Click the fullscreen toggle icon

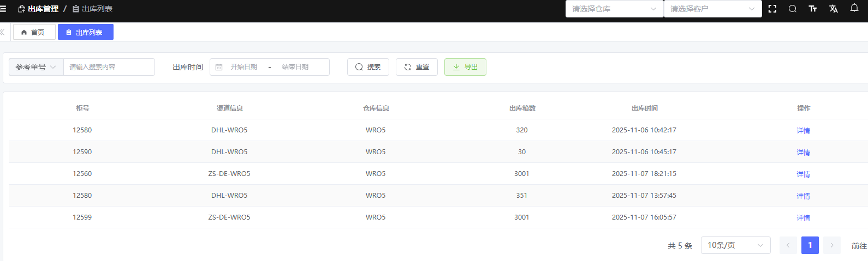pos(772,9)
